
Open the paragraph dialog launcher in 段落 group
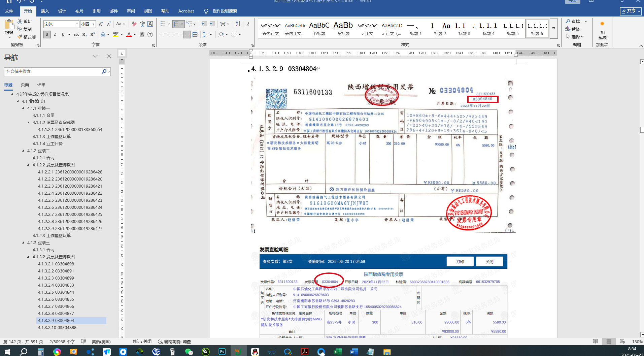[x=252, y=45]
